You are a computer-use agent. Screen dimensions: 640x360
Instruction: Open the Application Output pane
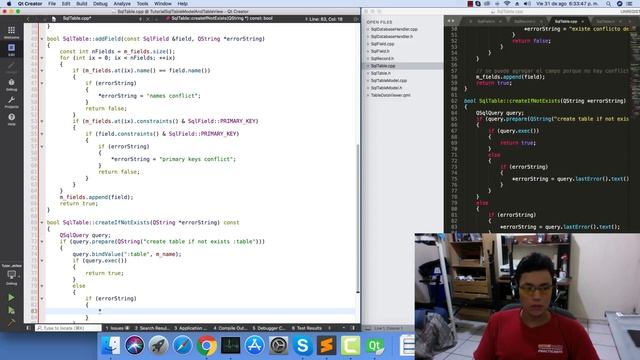[x=191, y=328]
